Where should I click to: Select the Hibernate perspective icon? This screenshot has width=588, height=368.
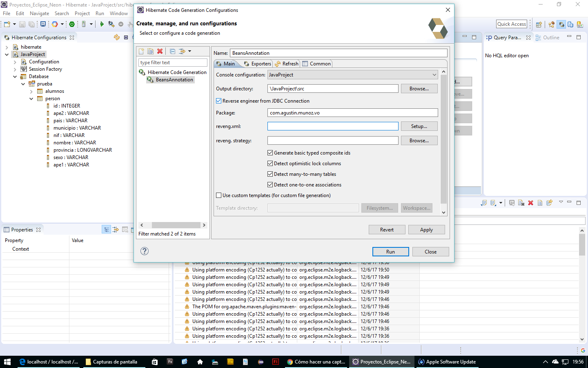click(561, 24)
